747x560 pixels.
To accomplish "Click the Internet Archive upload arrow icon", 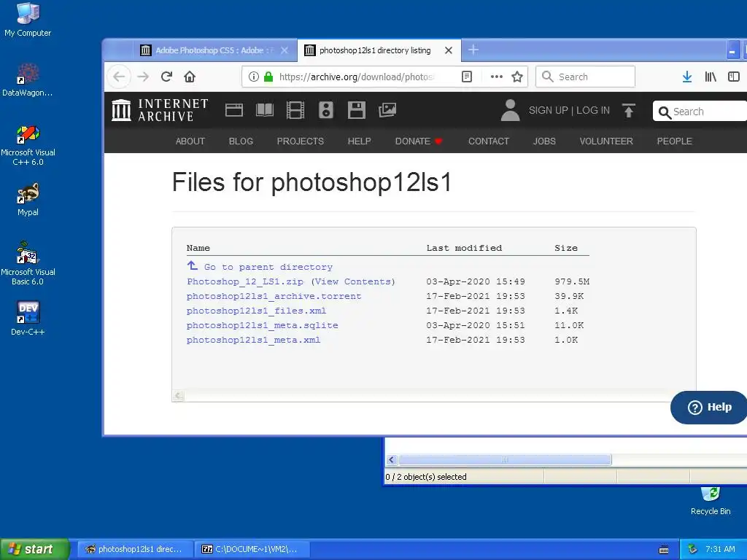I will point(629,111).
